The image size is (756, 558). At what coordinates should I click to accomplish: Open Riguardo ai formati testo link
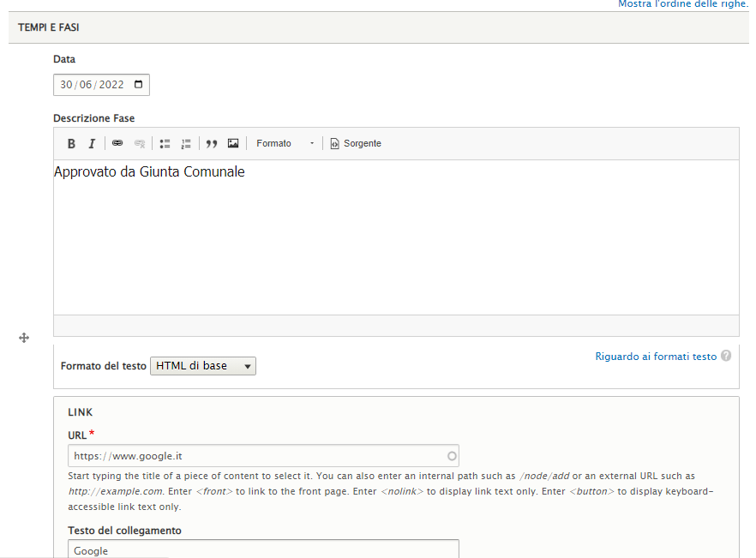click(x=656, y=357)
